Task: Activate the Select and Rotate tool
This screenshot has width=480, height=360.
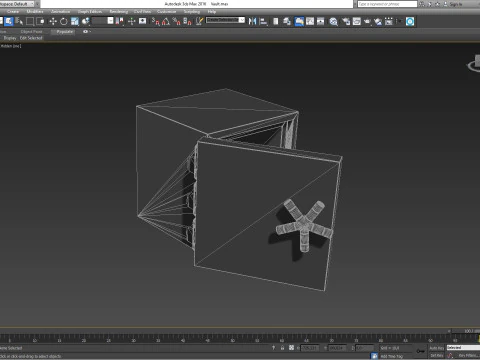Action: 63,21
